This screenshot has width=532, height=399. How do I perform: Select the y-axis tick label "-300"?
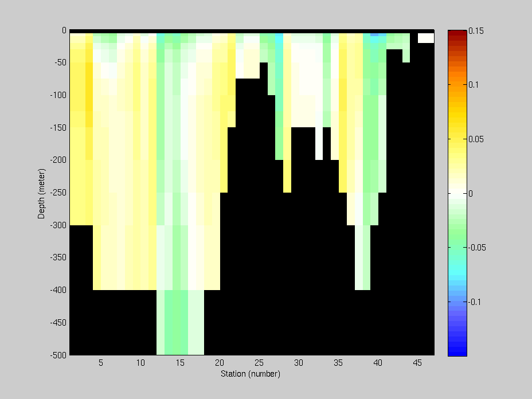pyautogui.click(x=58, y=225)
